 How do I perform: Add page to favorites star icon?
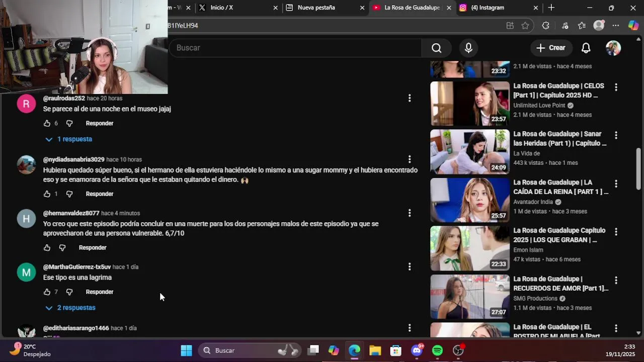525,26
